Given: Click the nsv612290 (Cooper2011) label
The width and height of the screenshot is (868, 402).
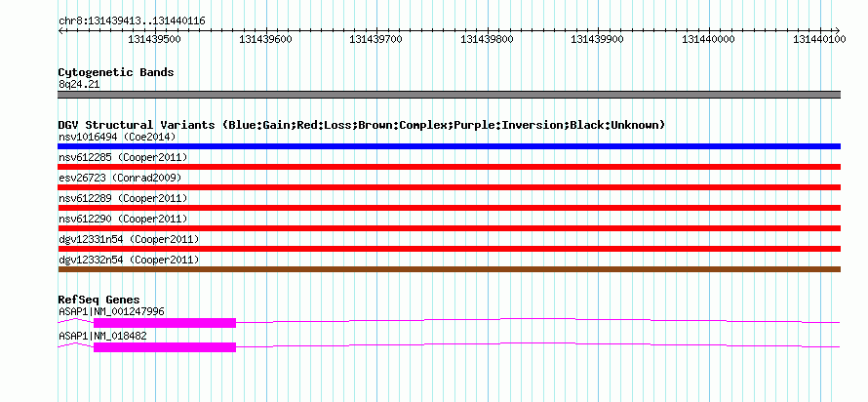Looking at the screenshot, I should coord(123,219).
